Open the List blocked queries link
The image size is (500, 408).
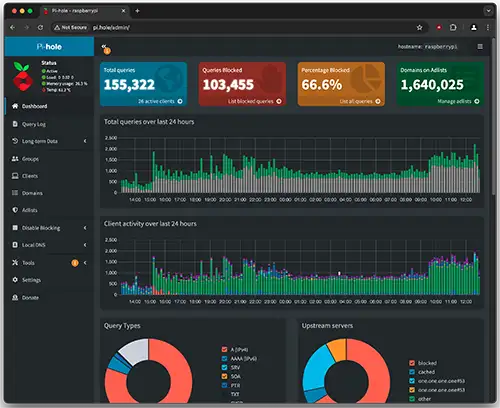click(254, 101)
